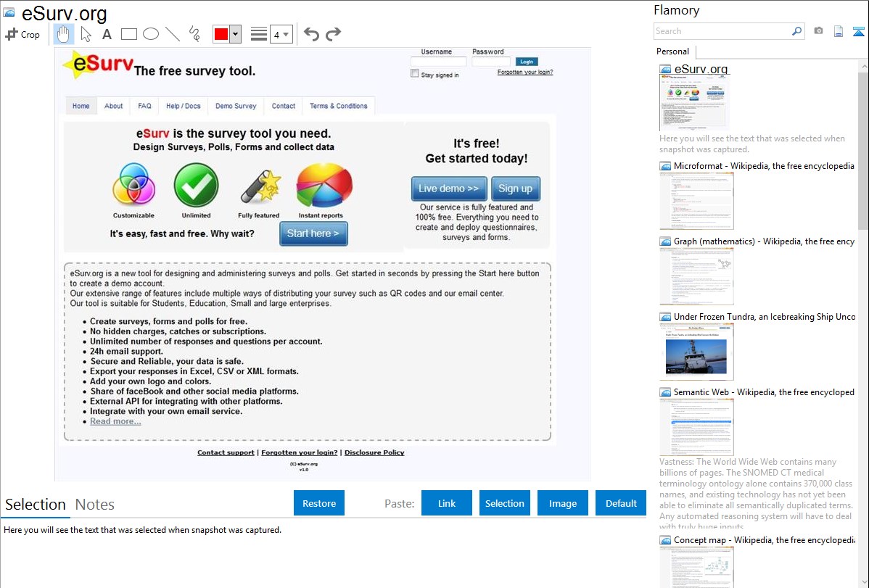The width and height of the screenshot is (869, 588).
Task: Switch to the Selection tab
Action: 36,505
